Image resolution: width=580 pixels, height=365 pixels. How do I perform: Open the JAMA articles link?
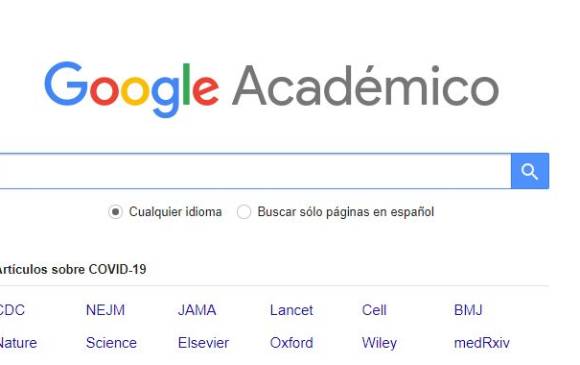tap(197, 310)
